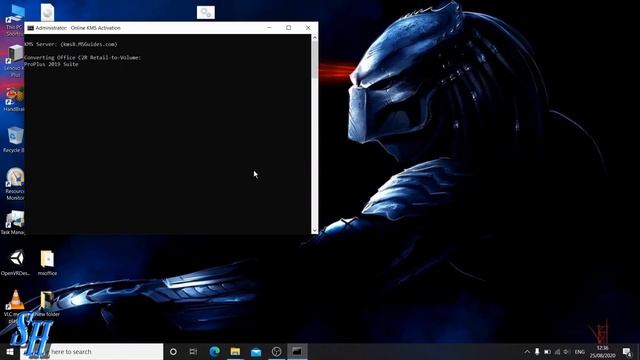Image resolution: width=640 pixels, height=360 pixels.
Task: Select the white document file on desktop
Action: pos(47,12)
